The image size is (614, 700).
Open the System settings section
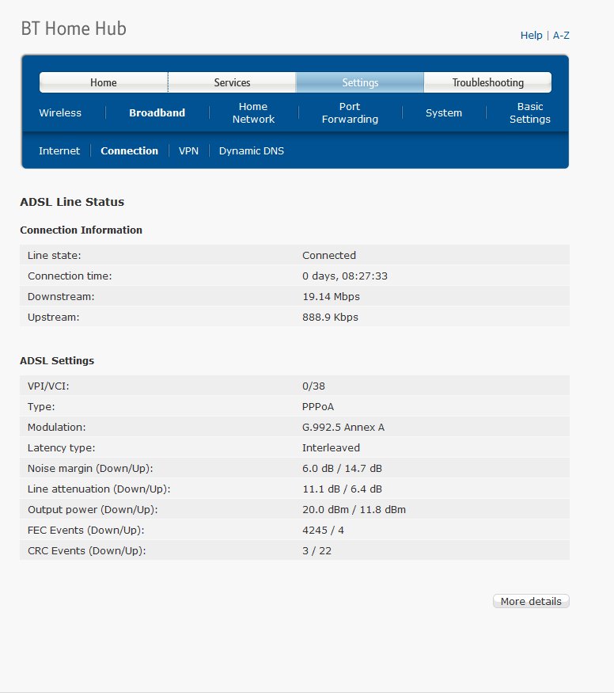tap(444, 113)
